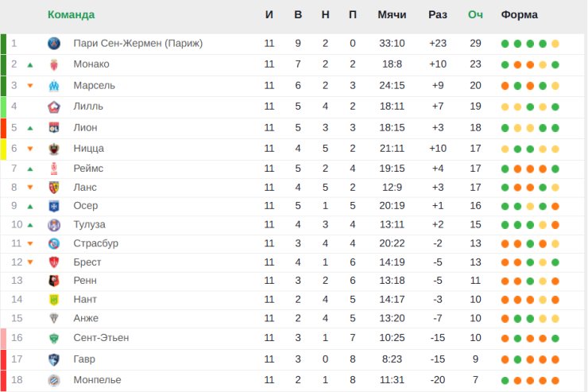
Task: Click Montpellier's first green form dot
Action: [x=505, y=381]
